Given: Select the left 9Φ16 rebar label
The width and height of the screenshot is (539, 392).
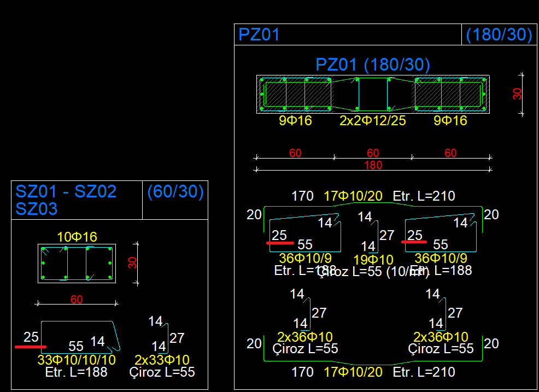Looking at the screenshot, I should [295, 121].
